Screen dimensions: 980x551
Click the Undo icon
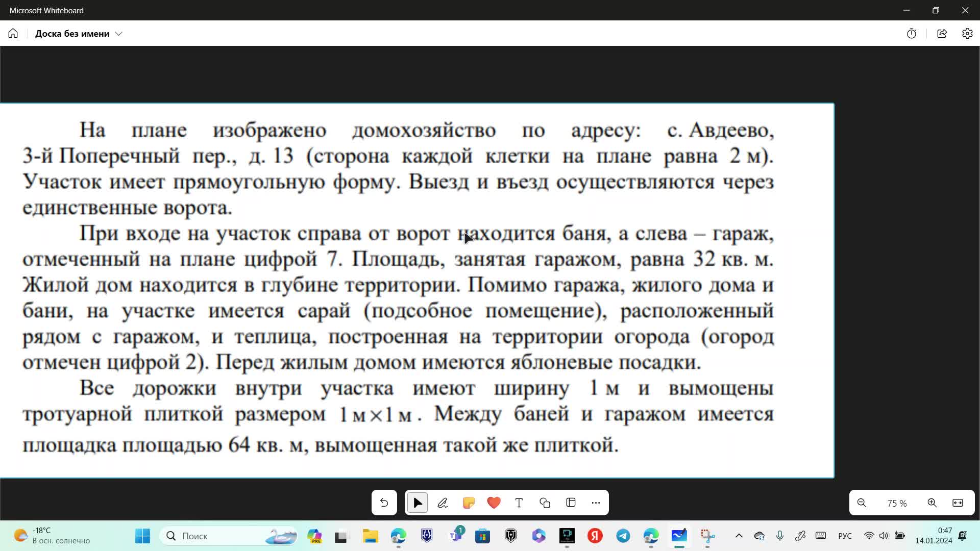[384, 503]
